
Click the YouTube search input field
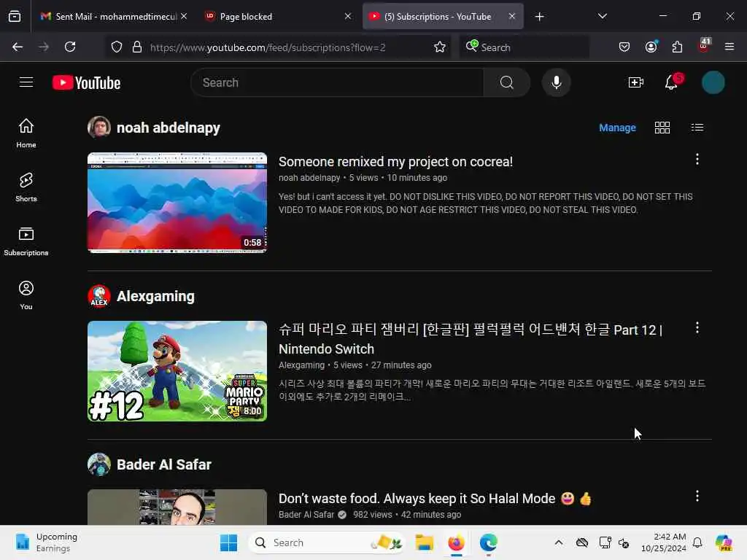point(337,82)
